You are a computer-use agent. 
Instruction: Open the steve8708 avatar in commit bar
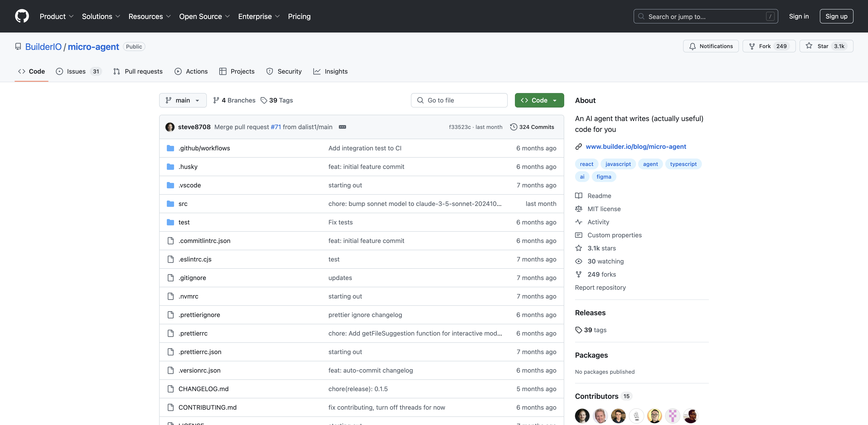(x=170, y=127)
